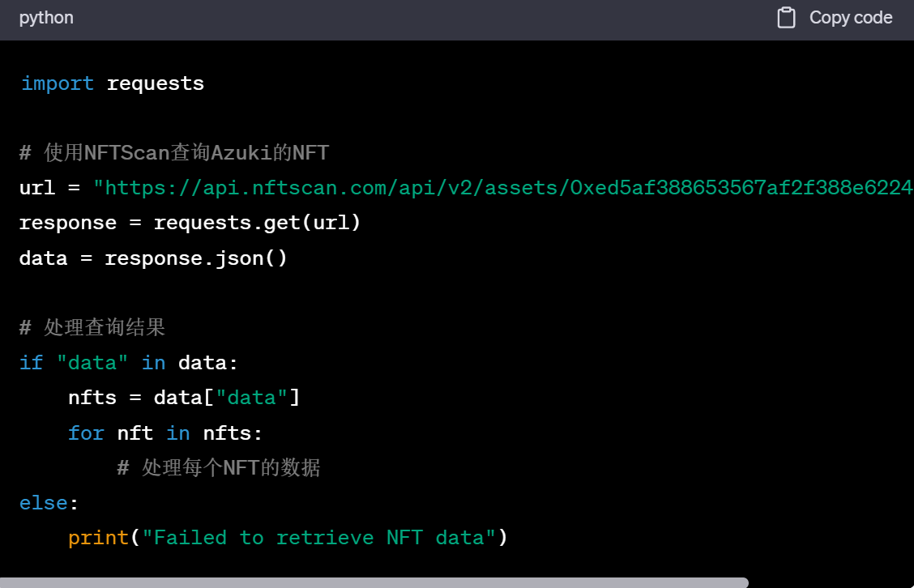Viewport: 914px width, 588px height.
Task: Click the Copy code button
Action: coord(850,17)
